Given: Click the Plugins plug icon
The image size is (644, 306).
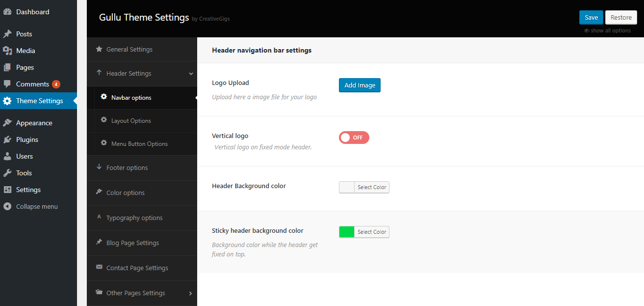Looking at the screenshot, I should point(7,139).
